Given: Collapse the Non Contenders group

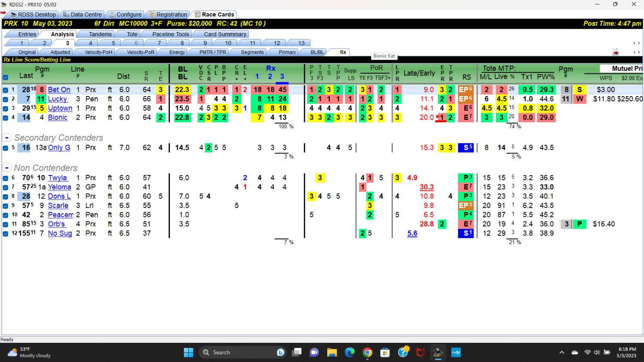Looking at the screenshot, I should [x=7, y=168].
